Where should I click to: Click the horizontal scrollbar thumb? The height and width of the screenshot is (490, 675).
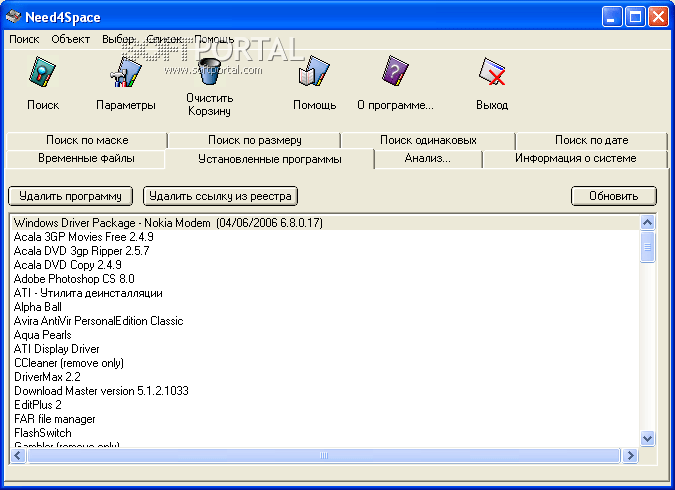[324, 455]
